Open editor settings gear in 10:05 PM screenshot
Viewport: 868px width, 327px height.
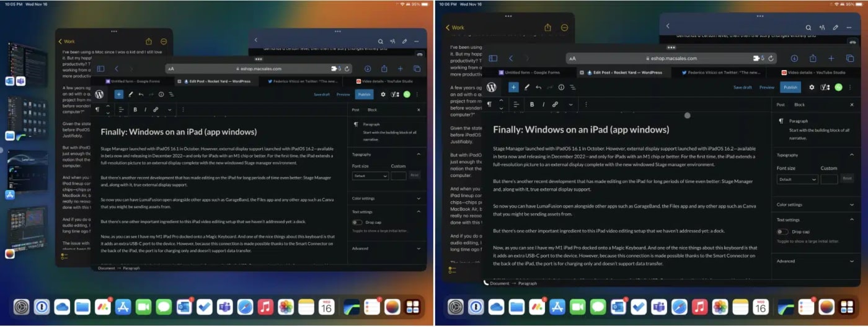point(383,95)
